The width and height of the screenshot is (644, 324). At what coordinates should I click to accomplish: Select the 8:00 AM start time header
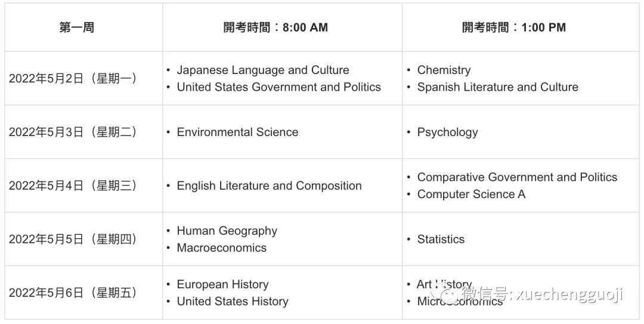pyautogui.click(x=275, y=27)
